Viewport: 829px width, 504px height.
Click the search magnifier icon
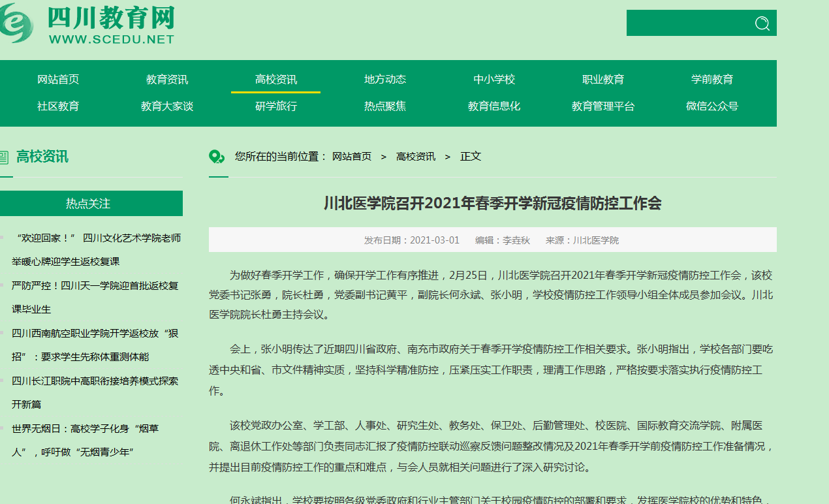[762, 24]
